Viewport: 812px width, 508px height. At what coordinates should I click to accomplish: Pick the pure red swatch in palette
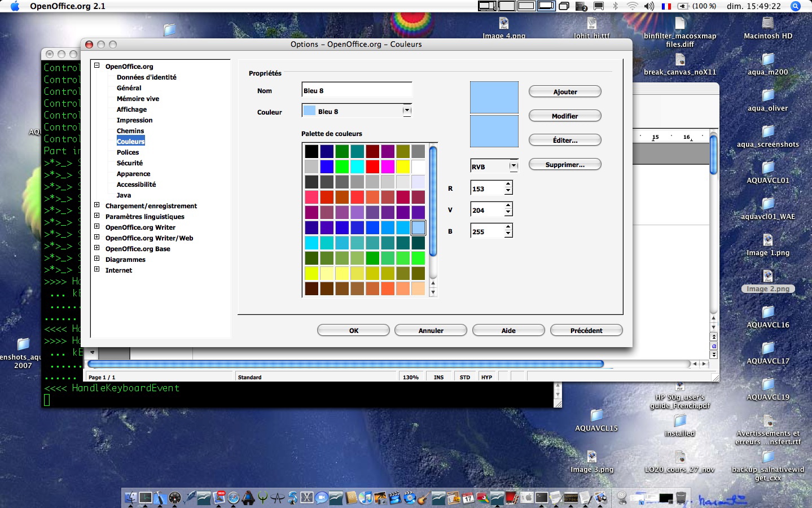pos(372,167)
